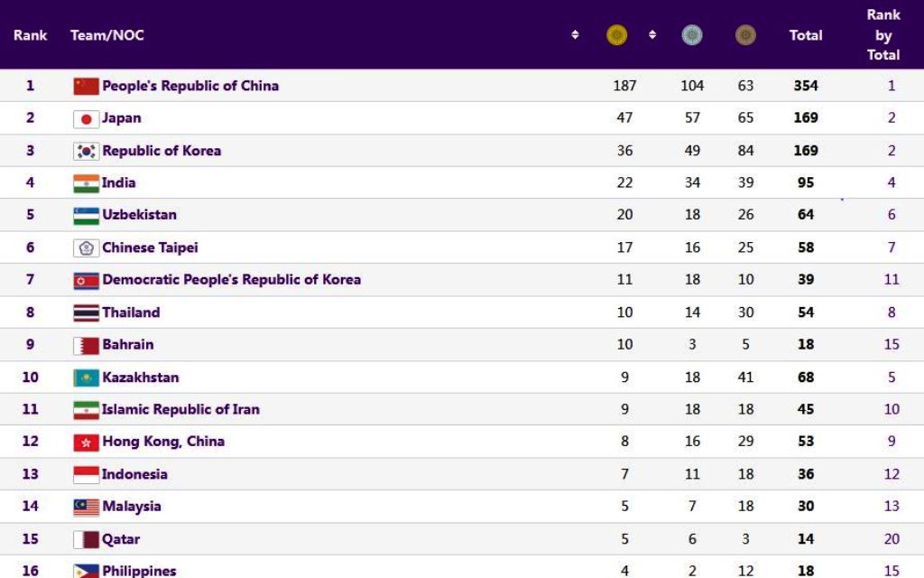The image size is (924, 578).
Task: Click the Republic of Korea flag
Action: click(x=86, y=152)
